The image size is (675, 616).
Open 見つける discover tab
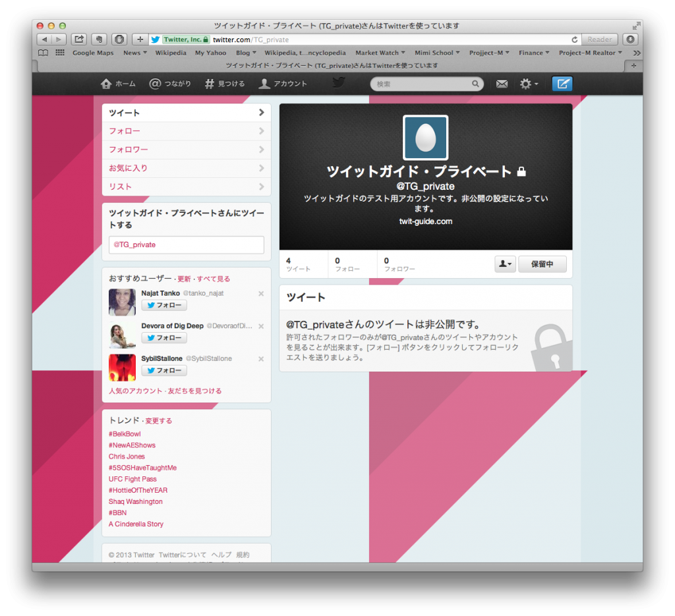pyautogui.click(x=225, y=84)
